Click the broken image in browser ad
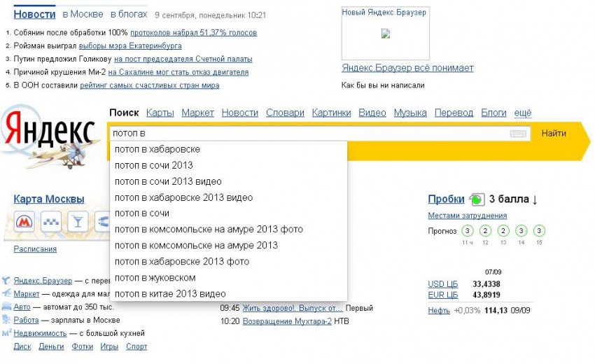595x364 pixels. [x=385, y=34]
